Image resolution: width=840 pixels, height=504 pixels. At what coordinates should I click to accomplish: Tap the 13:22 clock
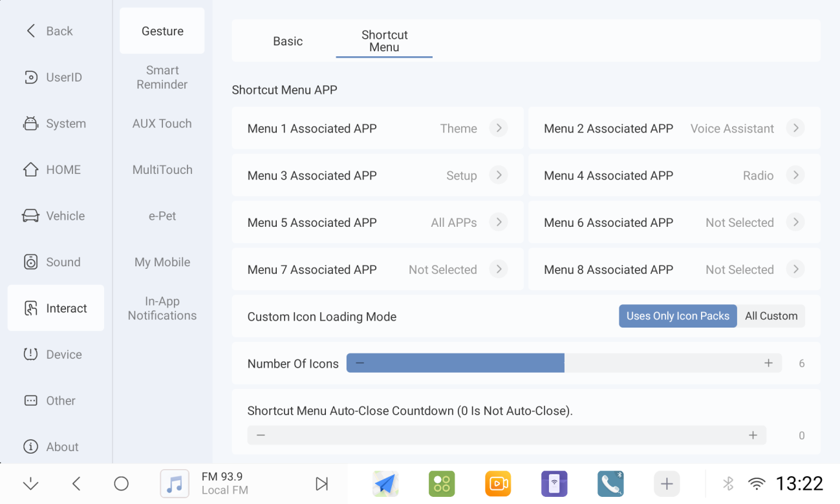click(799, 483)
